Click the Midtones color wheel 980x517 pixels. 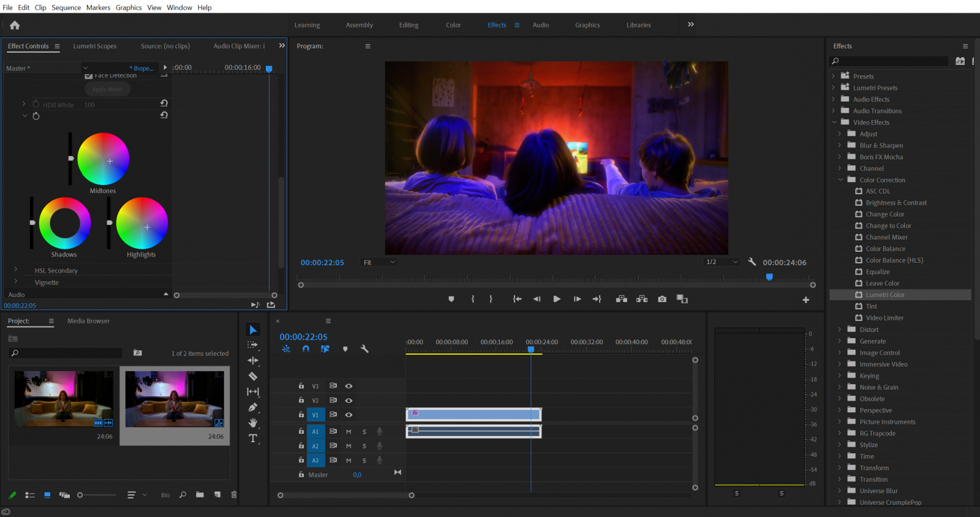pyautogui.click(x=104, y=159)
